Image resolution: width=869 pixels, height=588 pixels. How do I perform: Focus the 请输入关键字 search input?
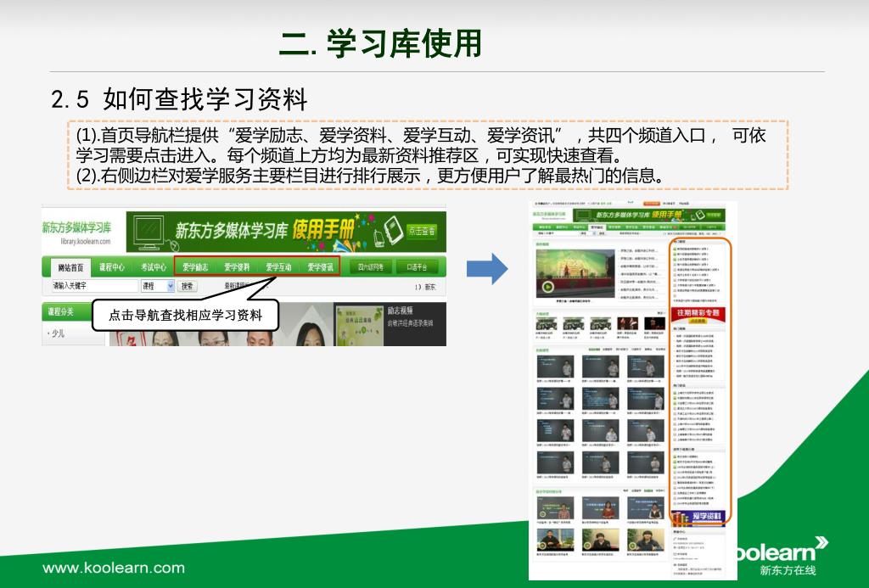tap(95, 286)
